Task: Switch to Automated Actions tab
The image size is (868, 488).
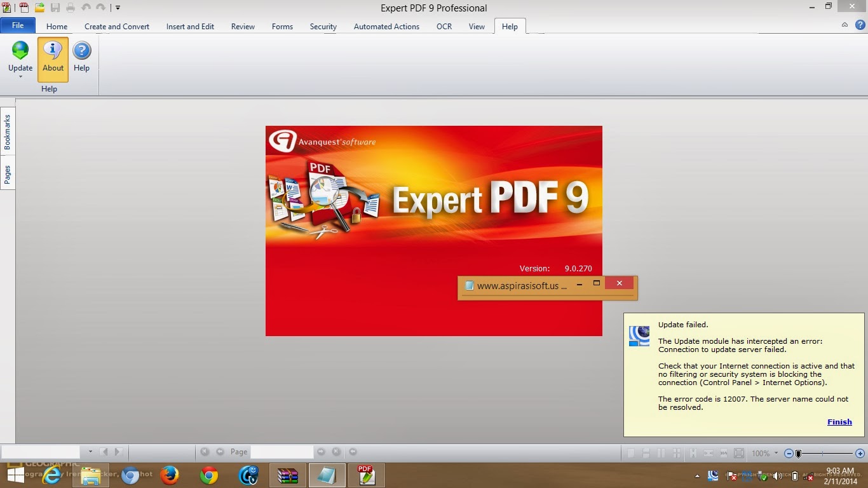Action: click(x=386, y=27)
